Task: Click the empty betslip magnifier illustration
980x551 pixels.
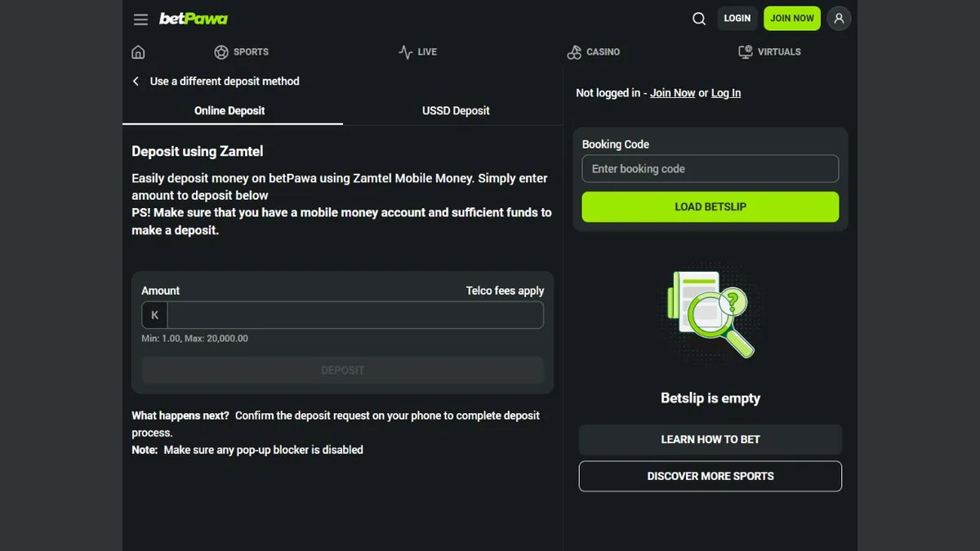Action: [710, 313]
